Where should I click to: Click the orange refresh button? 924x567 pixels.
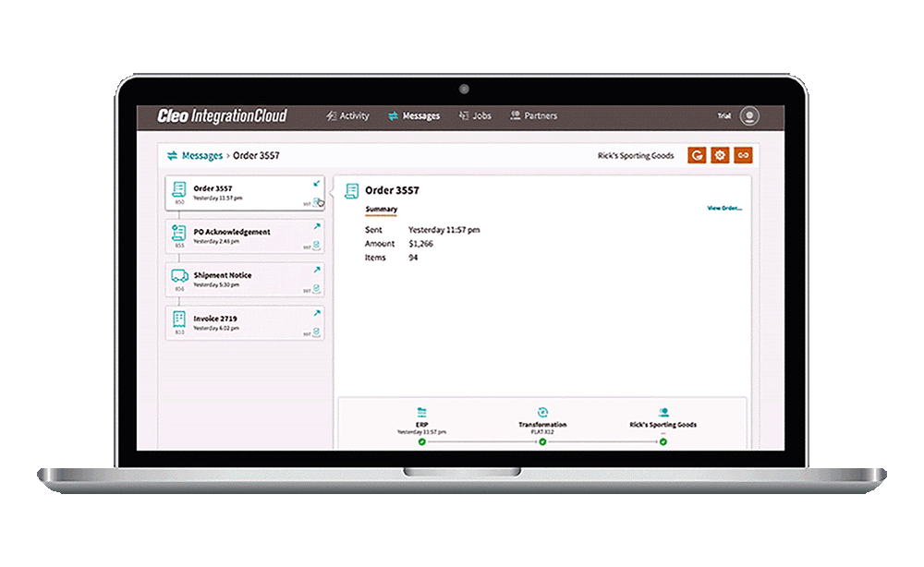tap(697, 156)
